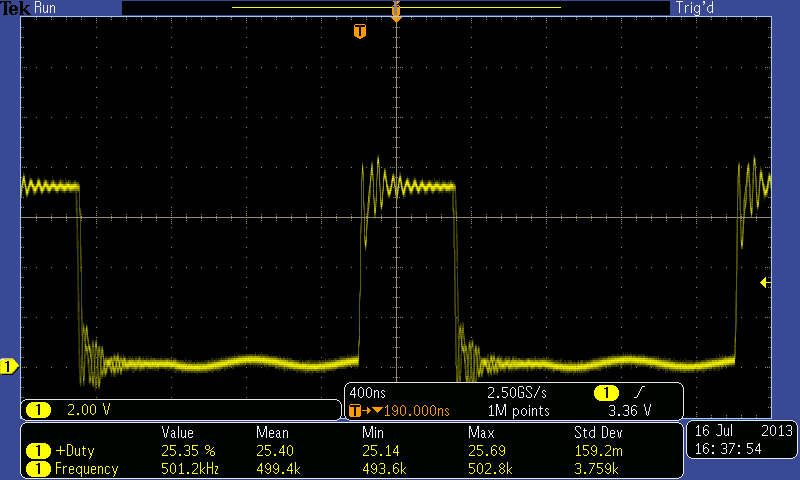Screen dimensions: 800x480
Task: Click the trigger source channel 1 badge
Action: tap(606, 393)
